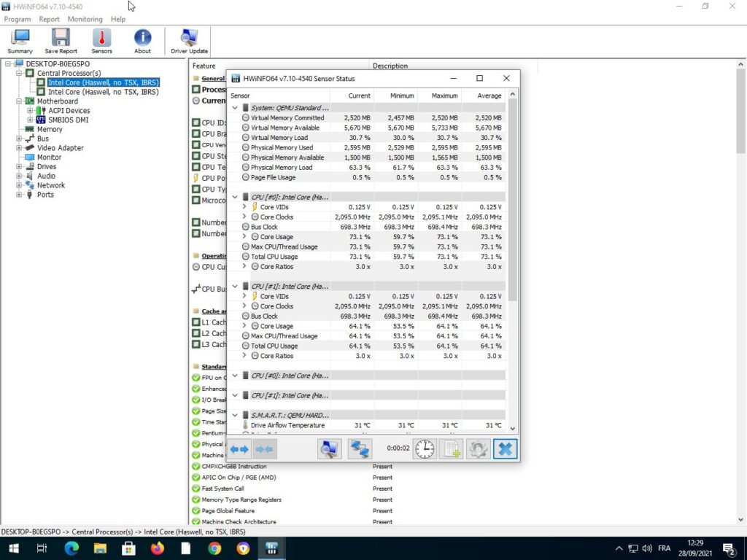Collapse System: QEMU Standard sensor group
Screen dimensions: 747x560
(235, 108)
